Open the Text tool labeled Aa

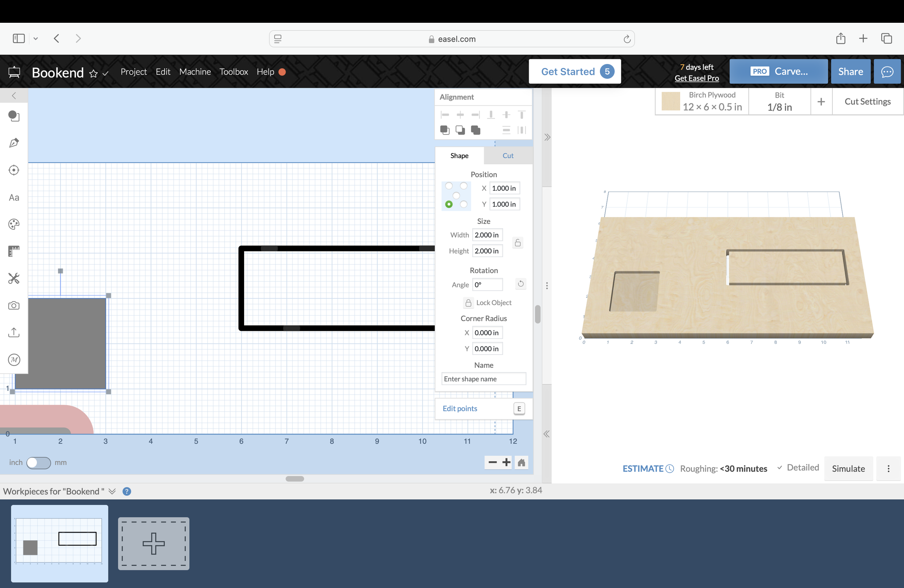[x=14, y=197]
